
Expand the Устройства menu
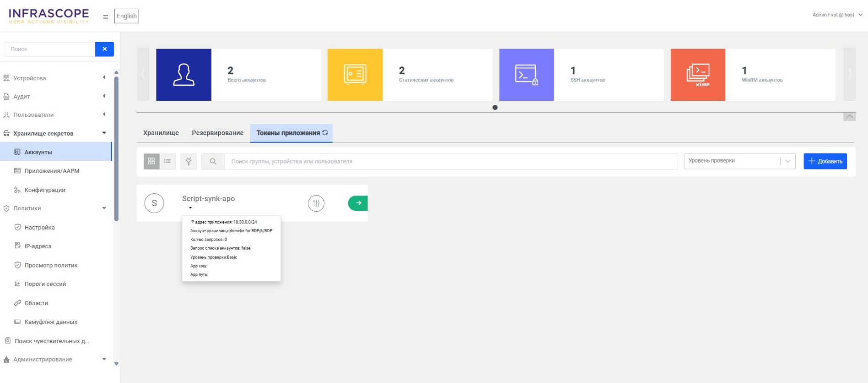[x=56, y=78]
